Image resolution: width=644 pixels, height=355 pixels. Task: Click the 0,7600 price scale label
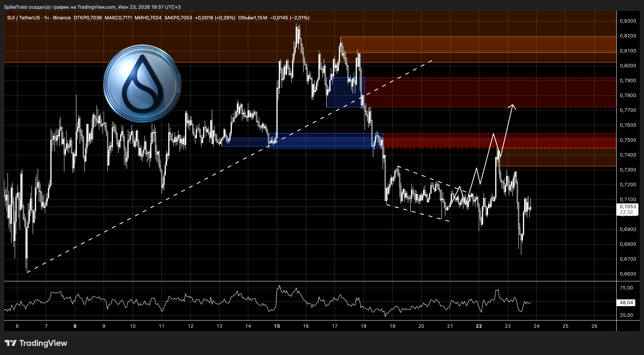628,125
